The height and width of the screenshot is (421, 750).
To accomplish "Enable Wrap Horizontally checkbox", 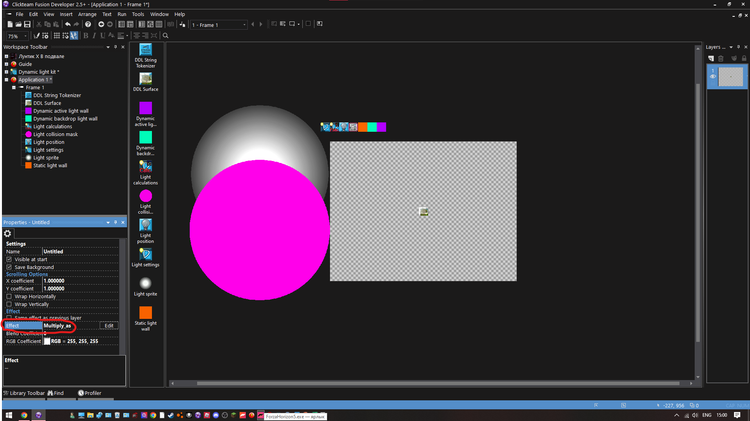I will click(9, 297).
